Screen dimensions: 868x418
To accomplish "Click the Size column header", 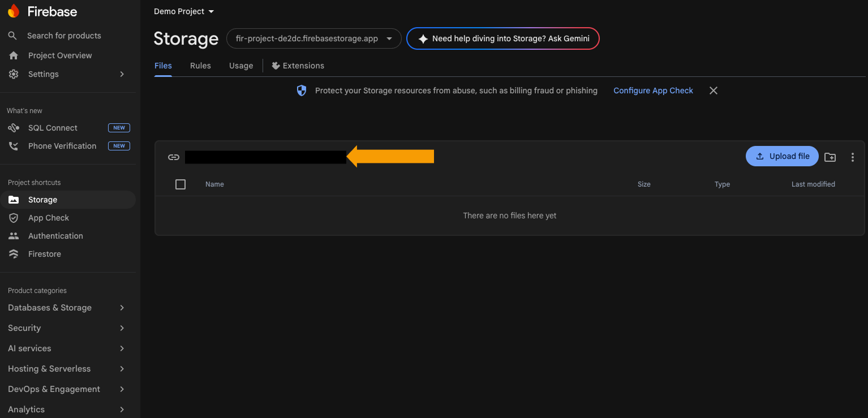I will (x=644, y=184).
